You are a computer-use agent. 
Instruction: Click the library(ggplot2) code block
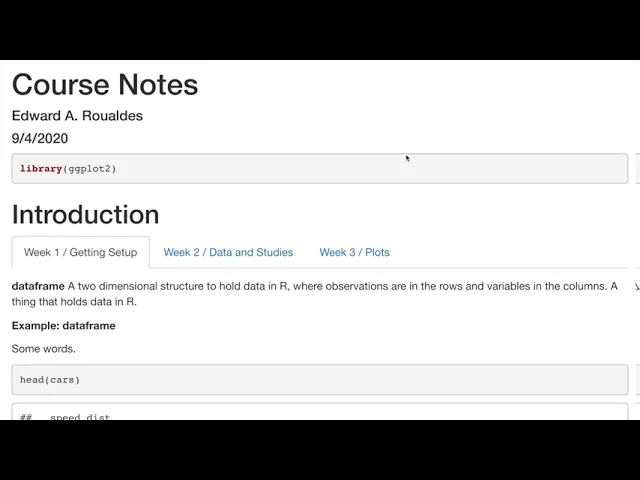pos(320,169)
